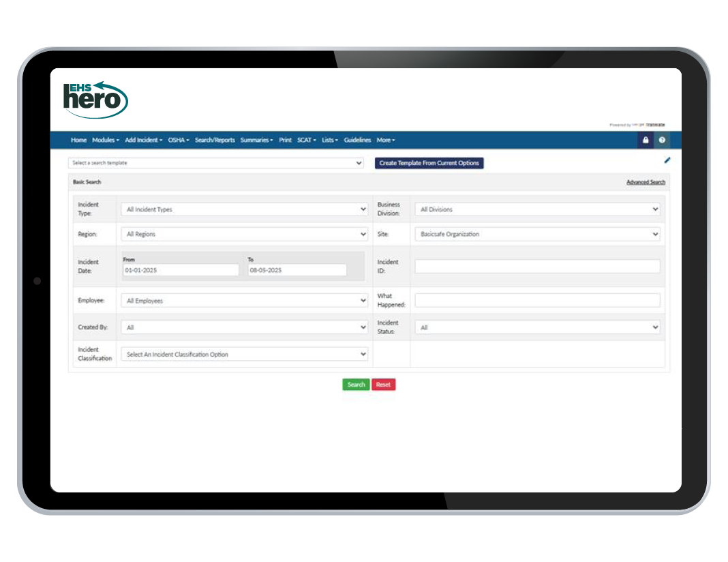Open the search template dropdown
The height and width of the screenshot is (562, 728).
[x=216, y=163]
